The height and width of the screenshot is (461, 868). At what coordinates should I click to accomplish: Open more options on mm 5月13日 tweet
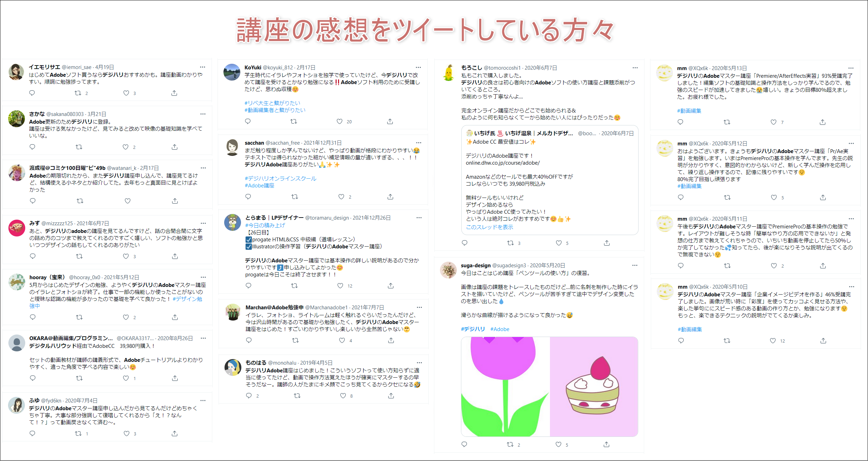[851, 68]
